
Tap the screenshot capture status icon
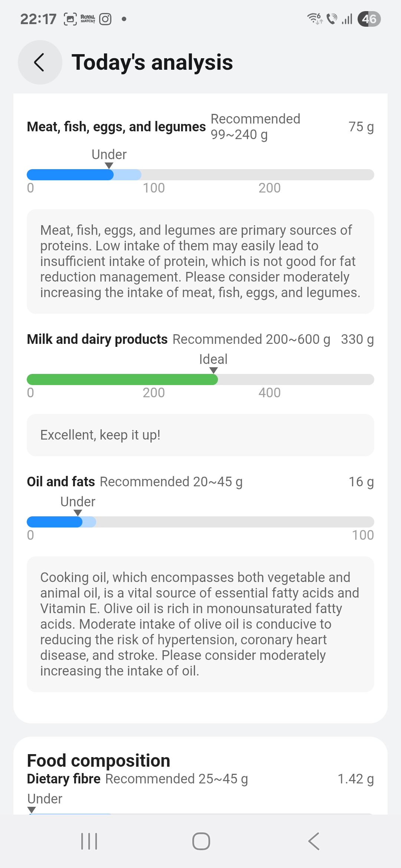[71, 19]
